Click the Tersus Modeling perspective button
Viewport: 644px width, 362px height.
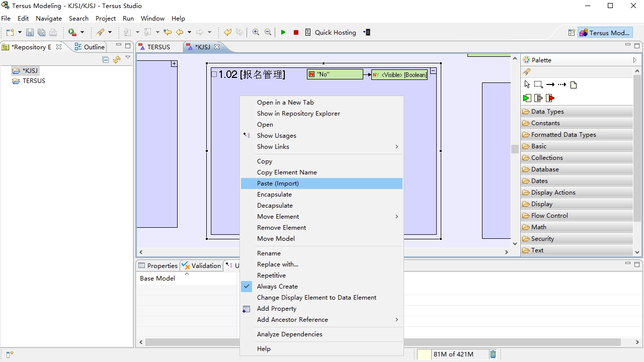click(x=605, y=33)
